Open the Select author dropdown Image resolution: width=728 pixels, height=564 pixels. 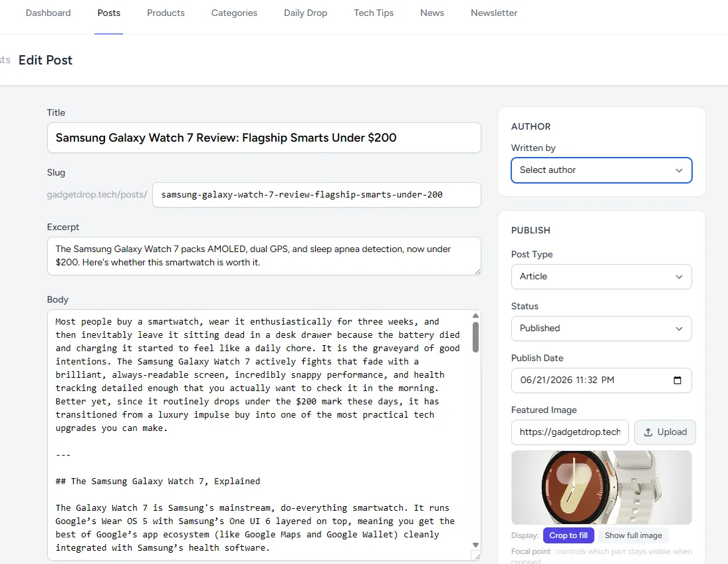pos(601,170)
